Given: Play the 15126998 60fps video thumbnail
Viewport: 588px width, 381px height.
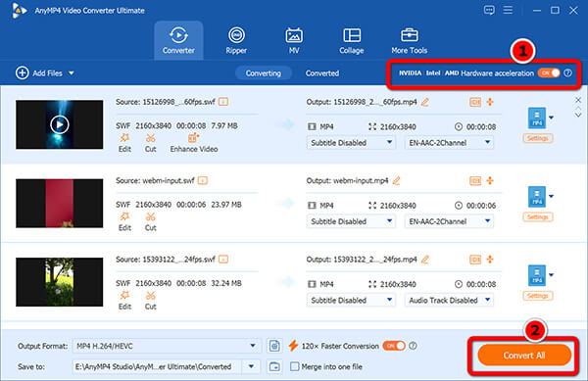Looking at the screenshot, I should (59, 124).
